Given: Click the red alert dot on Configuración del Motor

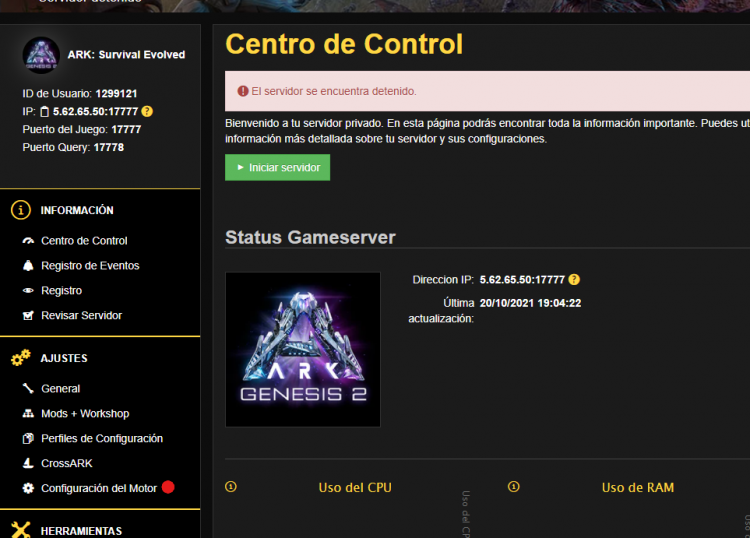Looking at the screenshot, I should (168, 487).
